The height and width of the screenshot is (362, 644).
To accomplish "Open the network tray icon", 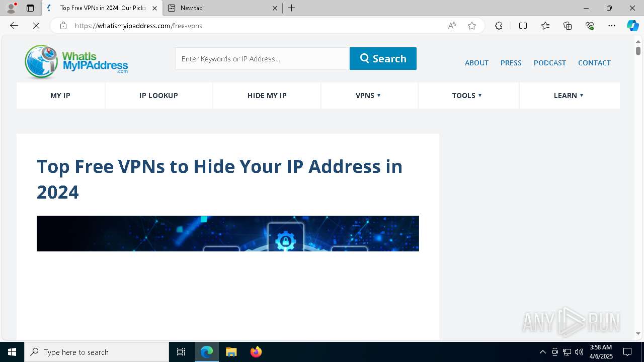I will point(567,352).
